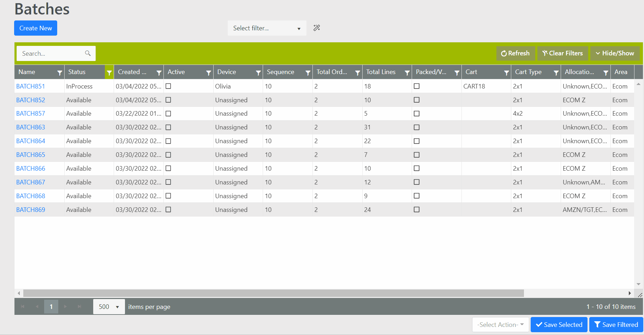Screen dimensions: 644x335
Task: Enable the Active checkbox for BATCH869
Action: pyautogui.click(x=168, y=209)
